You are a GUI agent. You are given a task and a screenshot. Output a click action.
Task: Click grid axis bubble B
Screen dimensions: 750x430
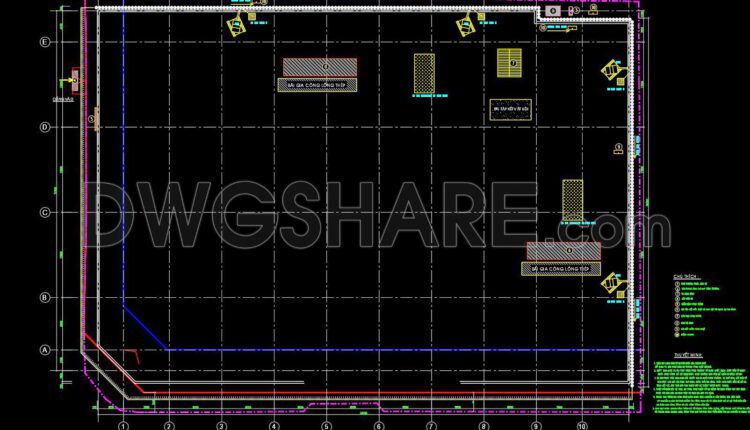coord(44,298)
